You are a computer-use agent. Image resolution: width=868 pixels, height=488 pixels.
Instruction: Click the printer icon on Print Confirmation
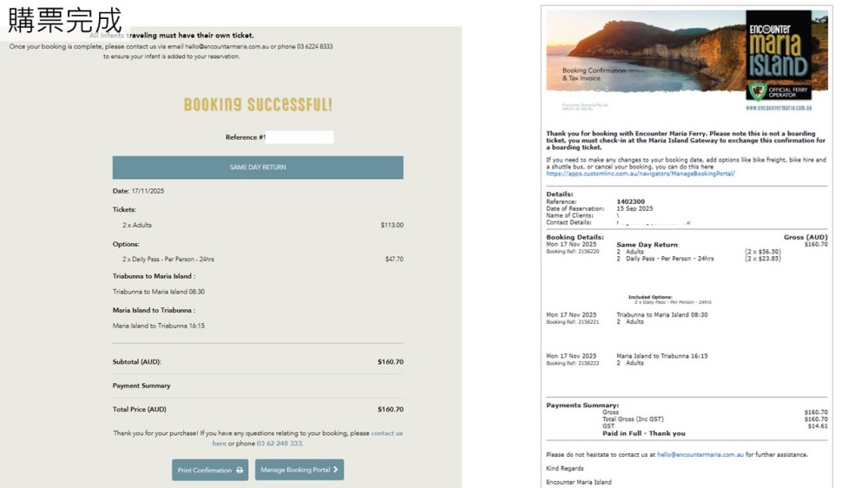(x=240, y=471)
